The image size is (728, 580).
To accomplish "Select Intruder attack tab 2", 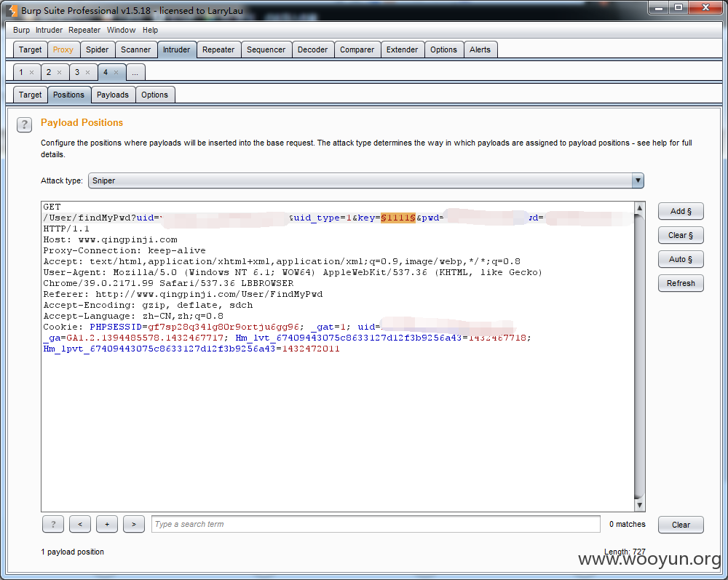I will 49,72.
